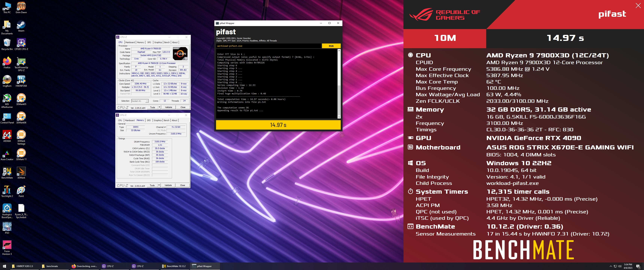The height and width of the screenshot is (270, 644).
Task: Open the Torchlight 2 desktop shortcut
Action: 7,191
